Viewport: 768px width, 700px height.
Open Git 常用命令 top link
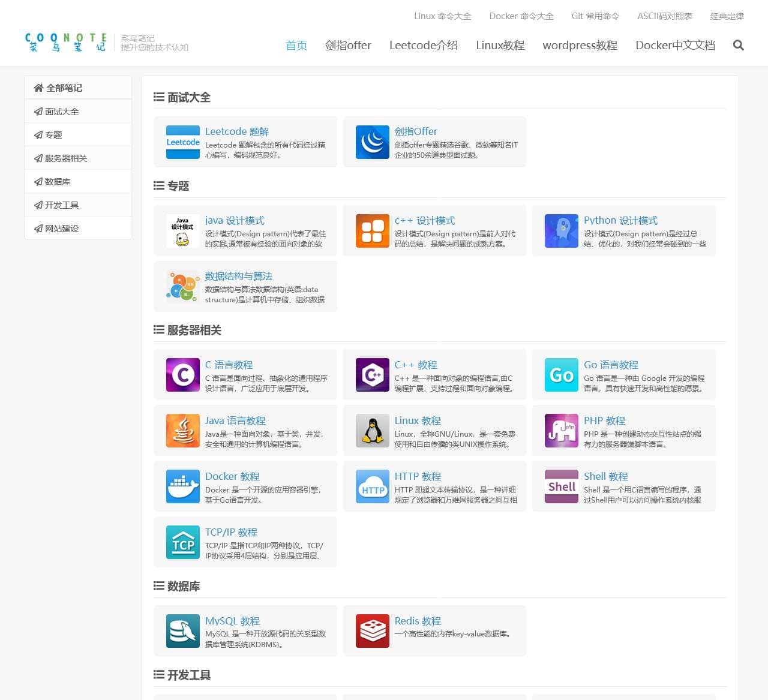(595, 16)
